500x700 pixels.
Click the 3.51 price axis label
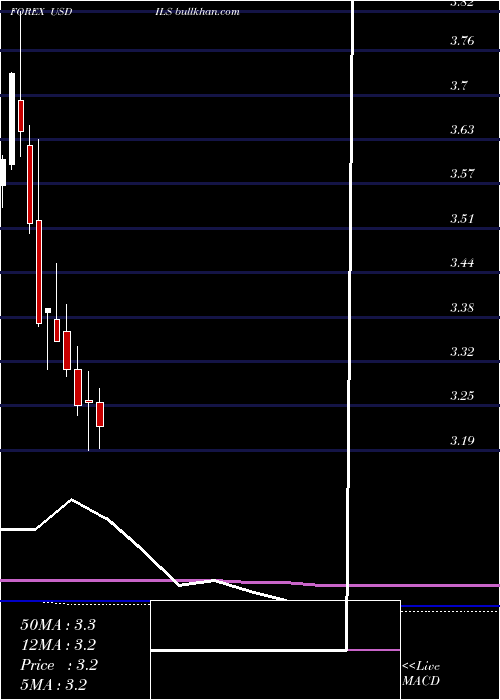[x=462, y=219]
